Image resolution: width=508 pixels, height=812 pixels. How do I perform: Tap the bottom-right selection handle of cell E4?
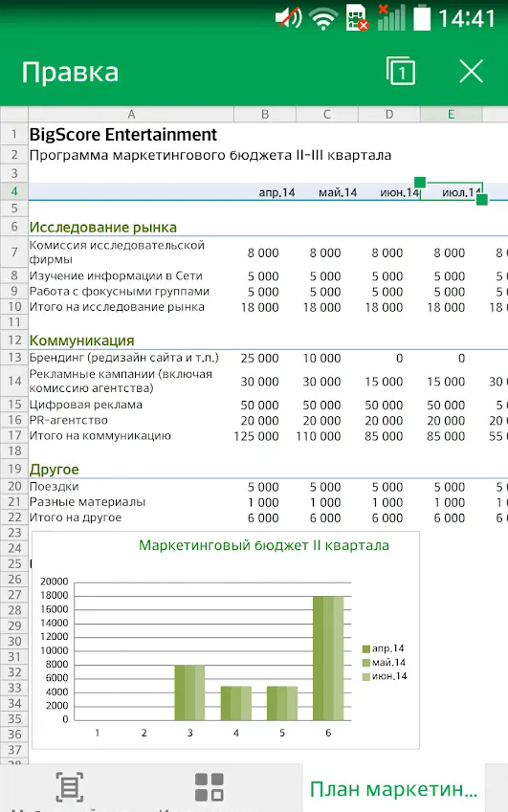481,199
